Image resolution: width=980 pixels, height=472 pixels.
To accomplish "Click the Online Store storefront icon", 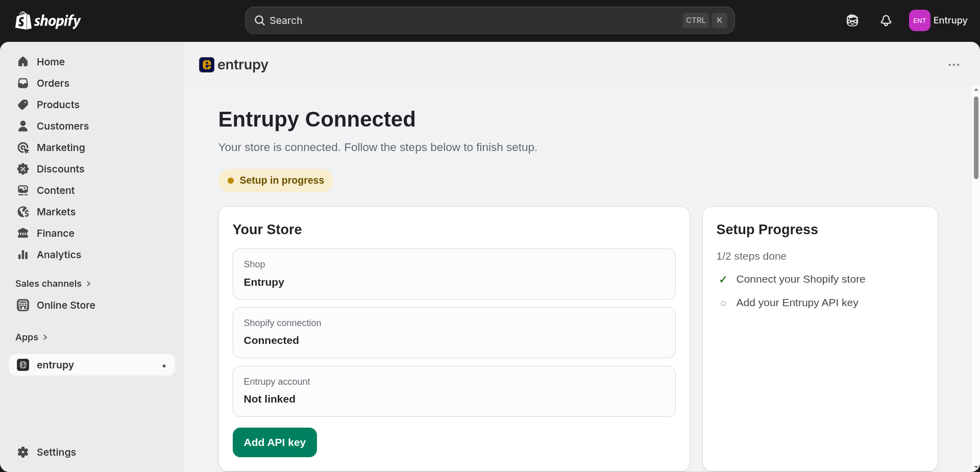I will 23,305.
